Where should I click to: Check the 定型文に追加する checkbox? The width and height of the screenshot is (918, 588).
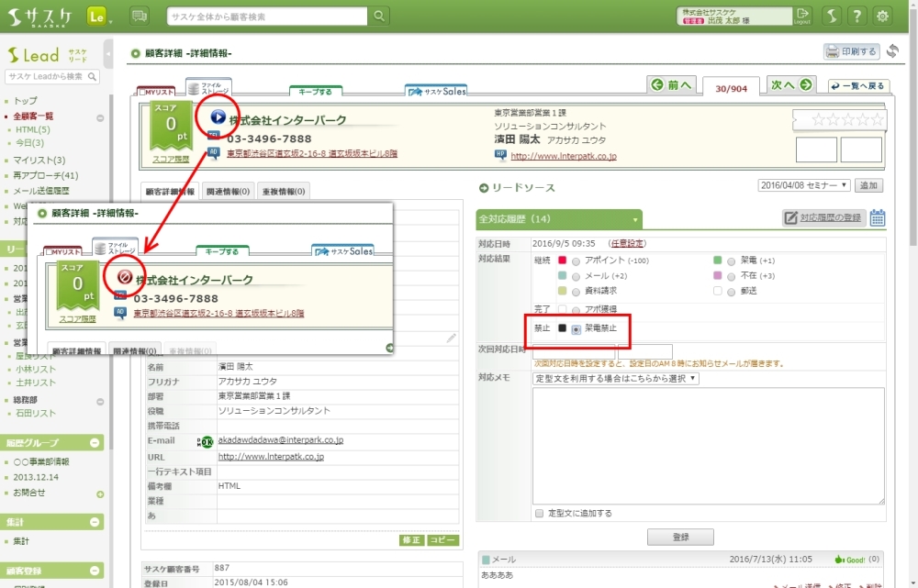coord(539,513)
